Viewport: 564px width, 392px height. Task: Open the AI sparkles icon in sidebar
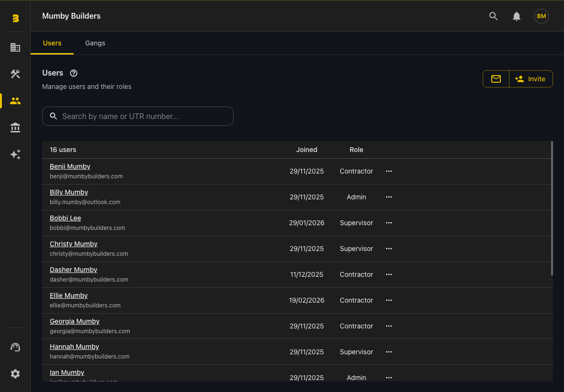pos(15,154)
